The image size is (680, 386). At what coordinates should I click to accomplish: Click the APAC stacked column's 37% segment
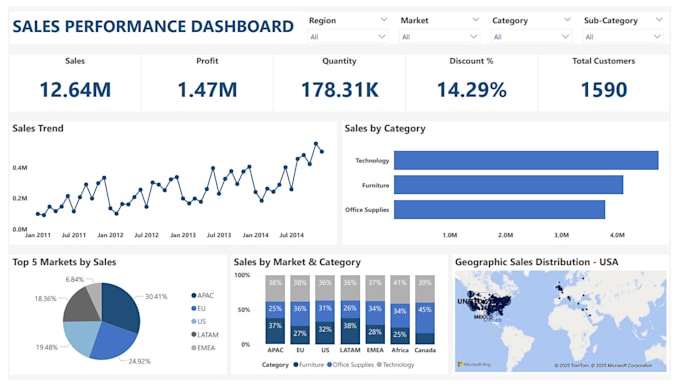(x=275, y=331)
